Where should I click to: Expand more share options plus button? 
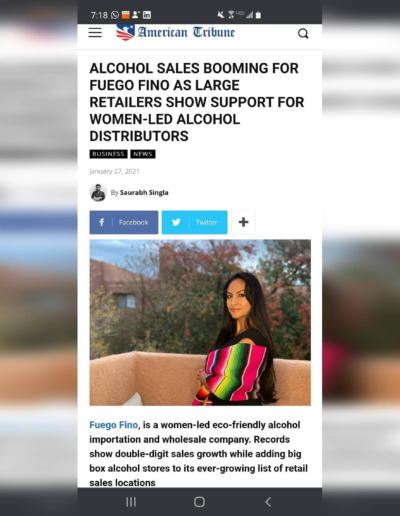coord(244,222)
